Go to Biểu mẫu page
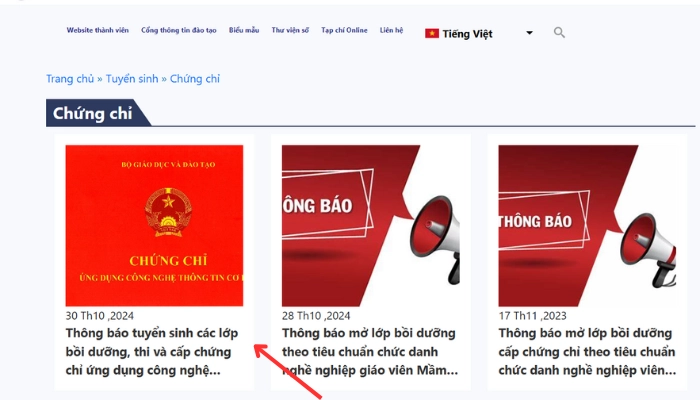700x400 pixels. (x=244, y=30)
